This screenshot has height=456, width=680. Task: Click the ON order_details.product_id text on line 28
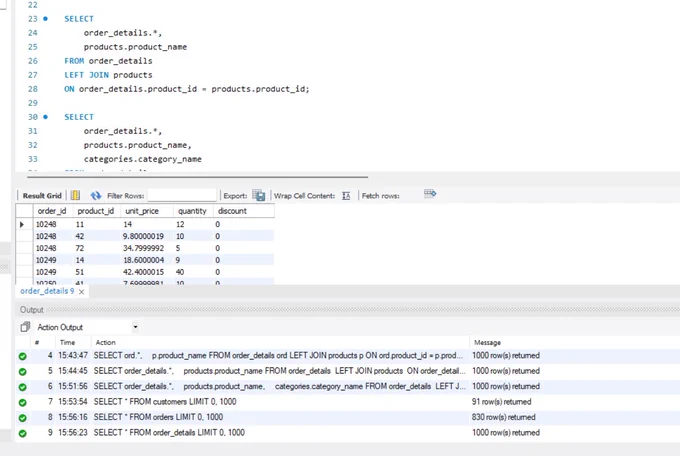tap(131, 89)
